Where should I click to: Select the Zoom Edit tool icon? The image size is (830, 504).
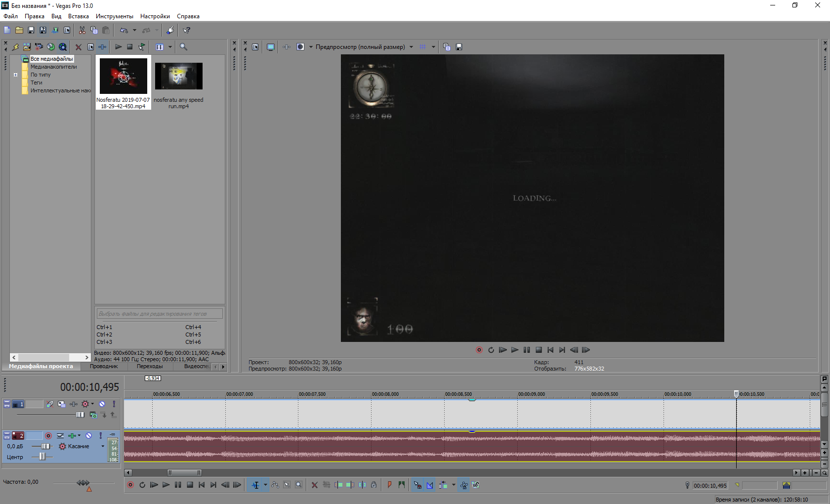point(299,485)
